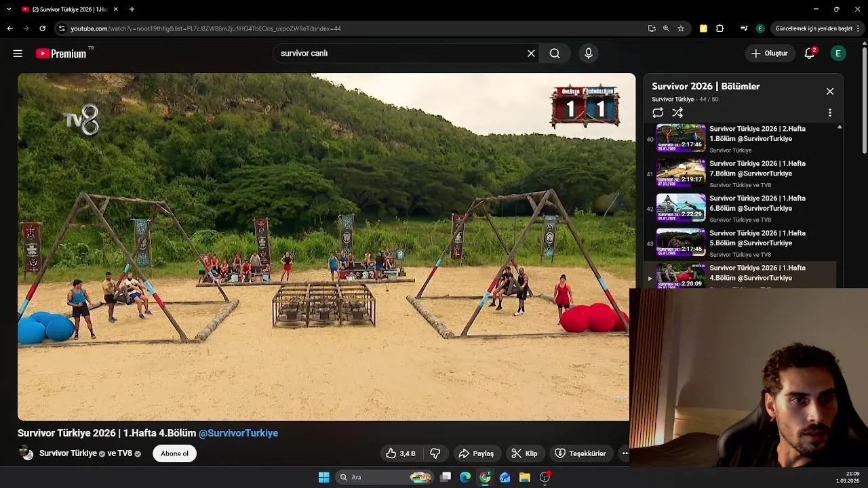This screenshot has height=488, width=868.
Task: Open the YouTube notifications bell
Action: pyautogui.click(x=809, y=54)
